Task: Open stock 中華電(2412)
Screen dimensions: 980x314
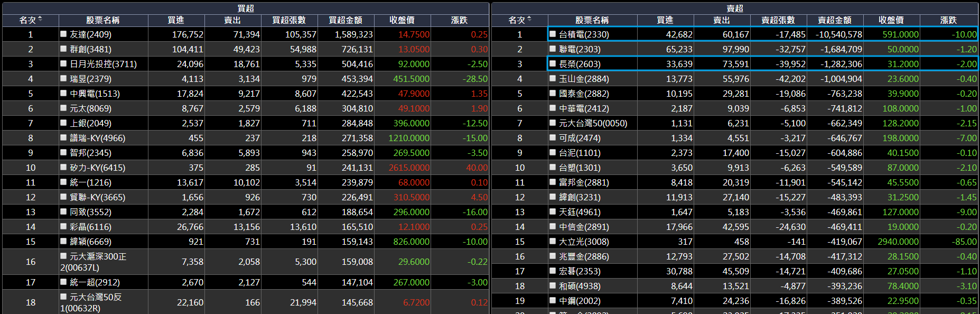Action: pos(584,108)
